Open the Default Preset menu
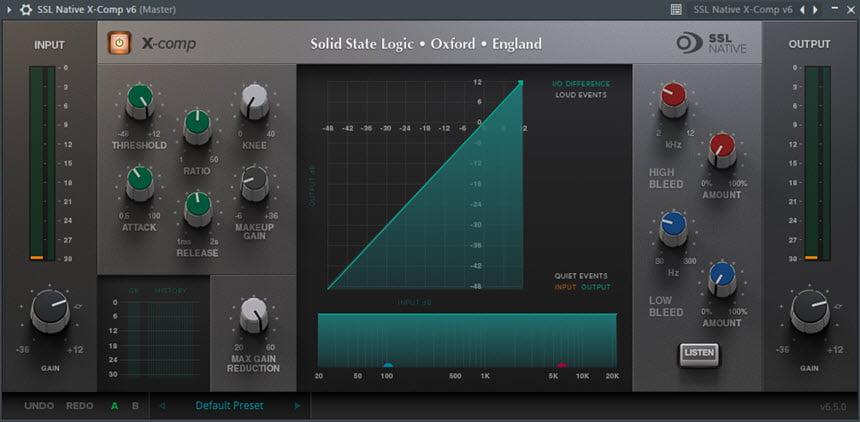Viewport: 860px width, 422px height. (230, 406)
